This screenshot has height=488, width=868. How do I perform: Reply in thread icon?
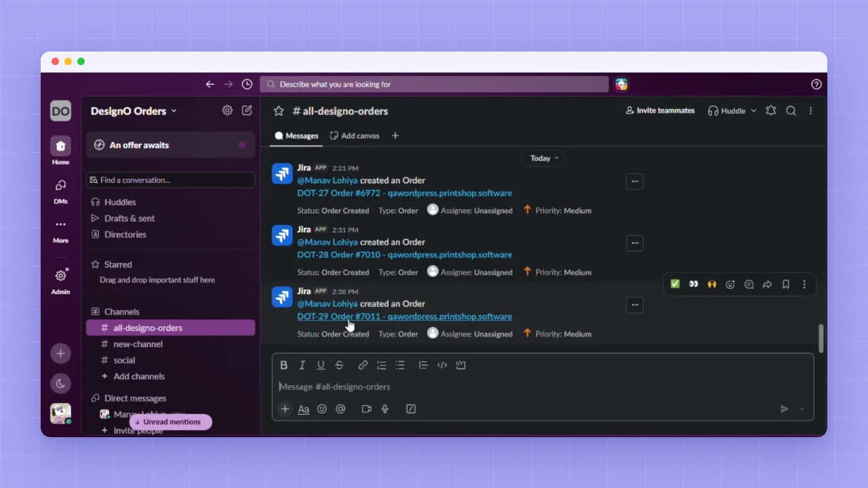click(x=749, y=284)
